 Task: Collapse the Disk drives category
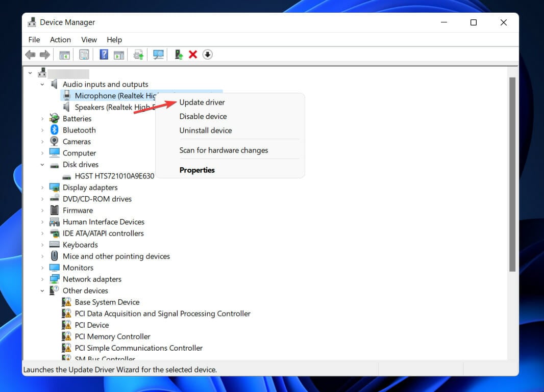point(42,165)
